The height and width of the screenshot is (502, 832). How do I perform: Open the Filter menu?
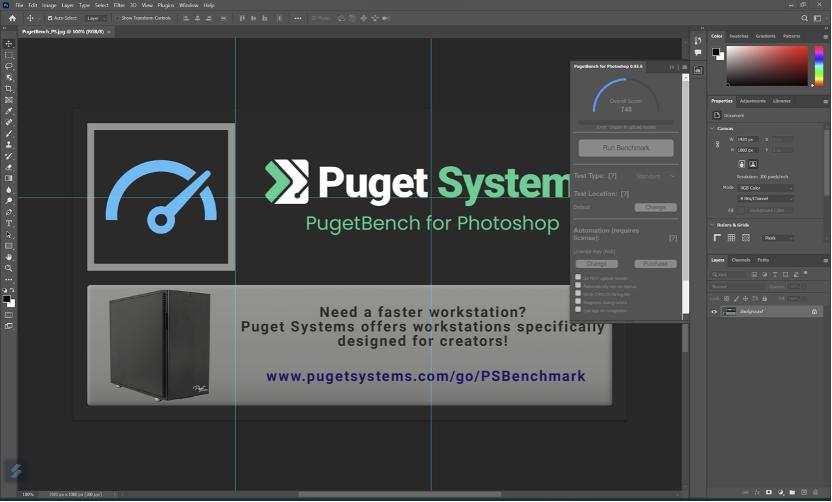coord(119,5)
